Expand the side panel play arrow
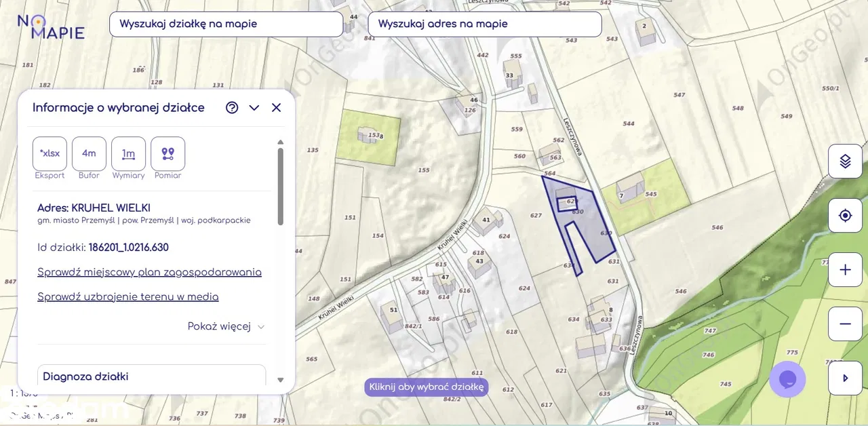 pyautogui.click(x=845, y=379)
